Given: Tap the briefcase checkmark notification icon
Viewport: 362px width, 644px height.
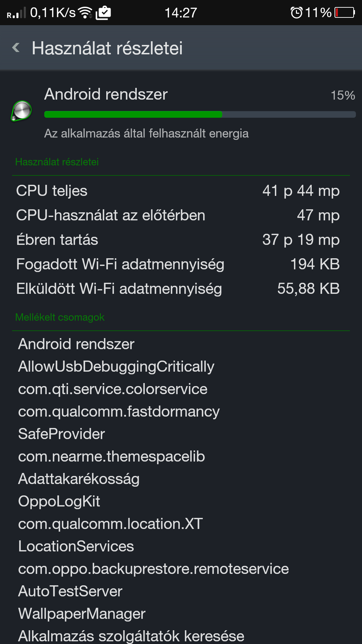Looking at the screenshot, I should tap(103, 13).
